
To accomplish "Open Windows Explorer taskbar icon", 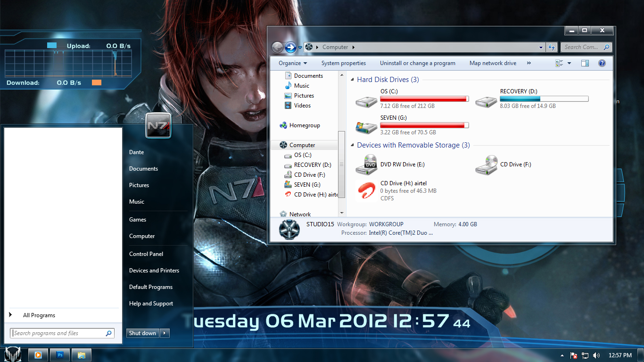I will coord(82,355).
